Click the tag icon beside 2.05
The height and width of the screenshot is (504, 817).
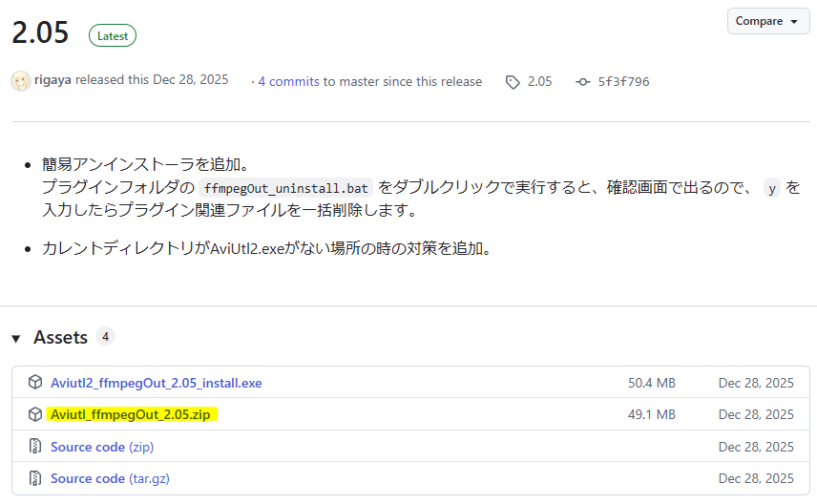[513, 81]
